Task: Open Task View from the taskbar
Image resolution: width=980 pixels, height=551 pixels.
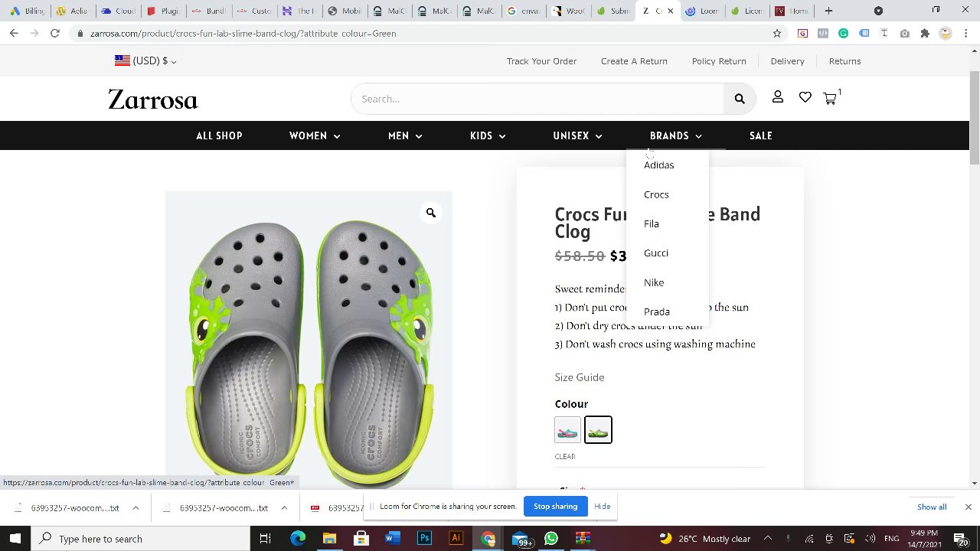Action: (265, 539)
